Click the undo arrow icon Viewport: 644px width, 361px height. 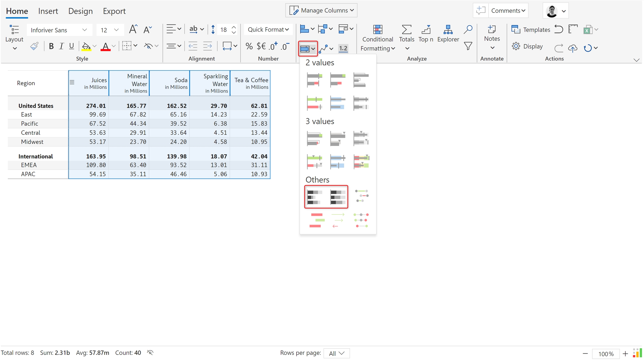pyautogui.click(x=558, y=29)
